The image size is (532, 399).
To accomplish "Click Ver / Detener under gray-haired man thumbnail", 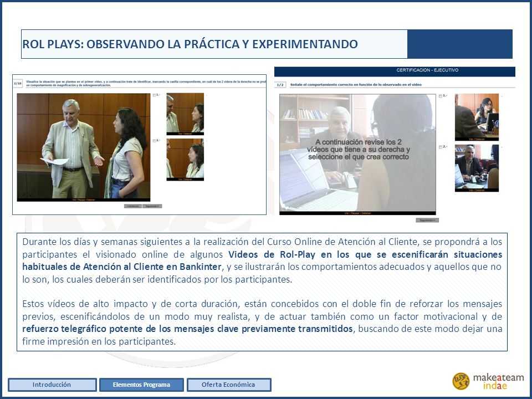I will (477, 190).
